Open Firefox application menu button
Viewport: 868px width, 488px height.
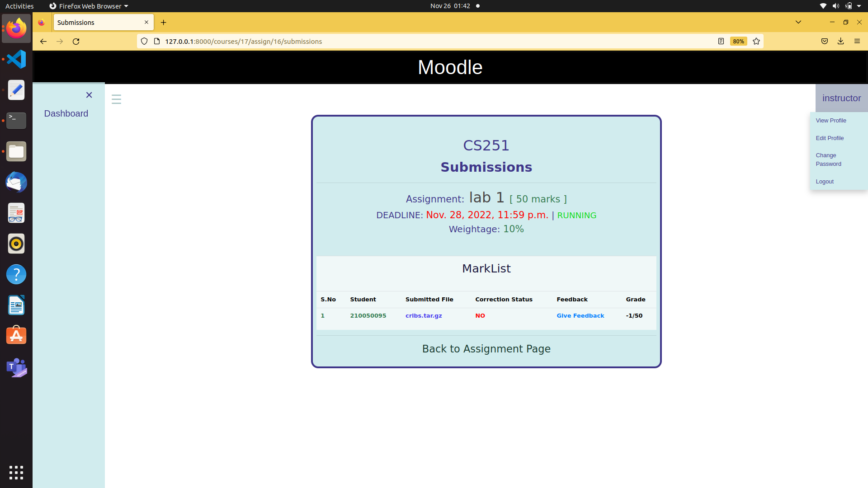[857, 41]
